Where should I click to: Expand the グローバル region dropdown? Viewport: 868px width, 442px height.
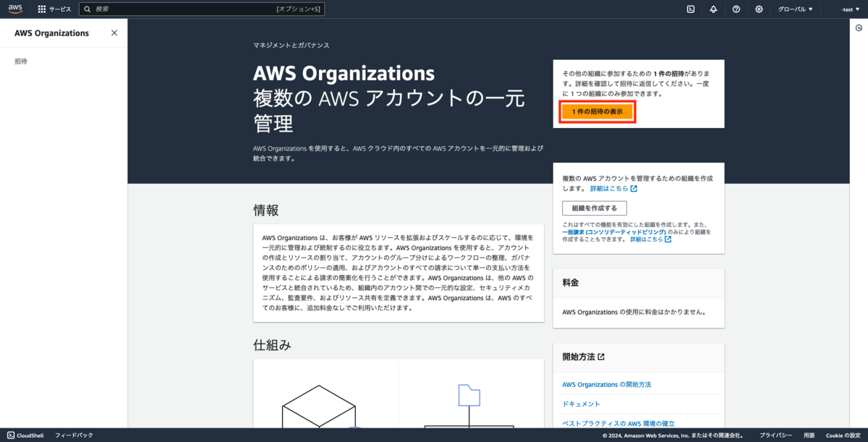[795, 9]
